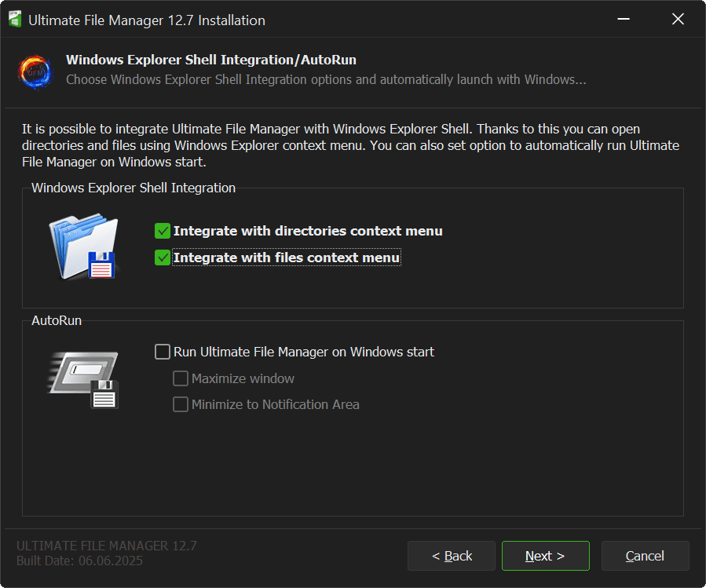The height and width of the screenshot is (588, 706).
Task: Uncheck Integrate with files context menu
Action: coord(163,257)
